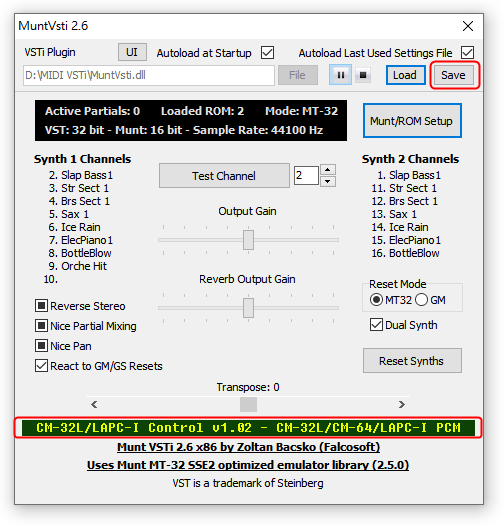Screen dimensions: 504x529
Task: Toggle Reverse Stereo checkbox
Action: [x=41, y=306]
